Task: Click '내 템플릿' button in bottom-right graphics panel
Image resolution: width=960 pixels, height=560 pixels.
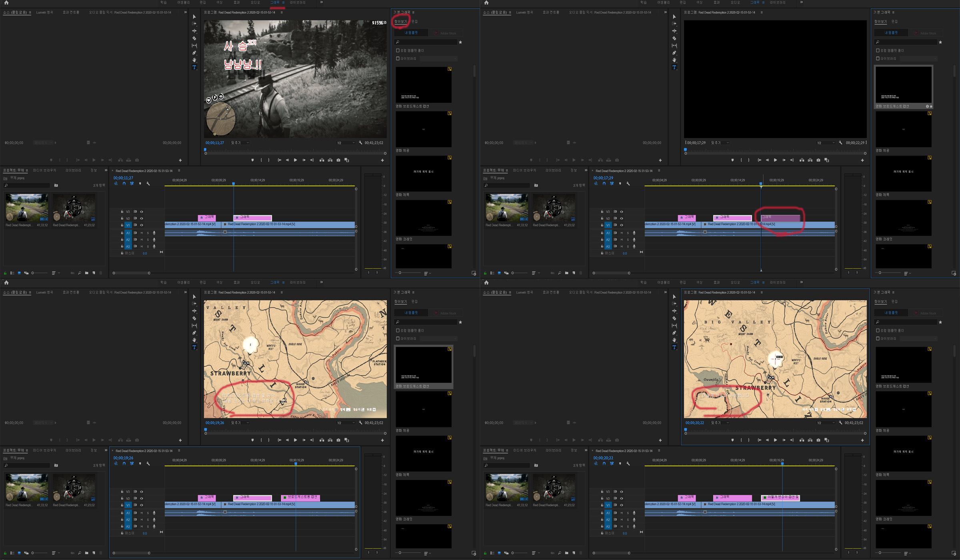Action: pyautogui.click(x=891, y=313)
